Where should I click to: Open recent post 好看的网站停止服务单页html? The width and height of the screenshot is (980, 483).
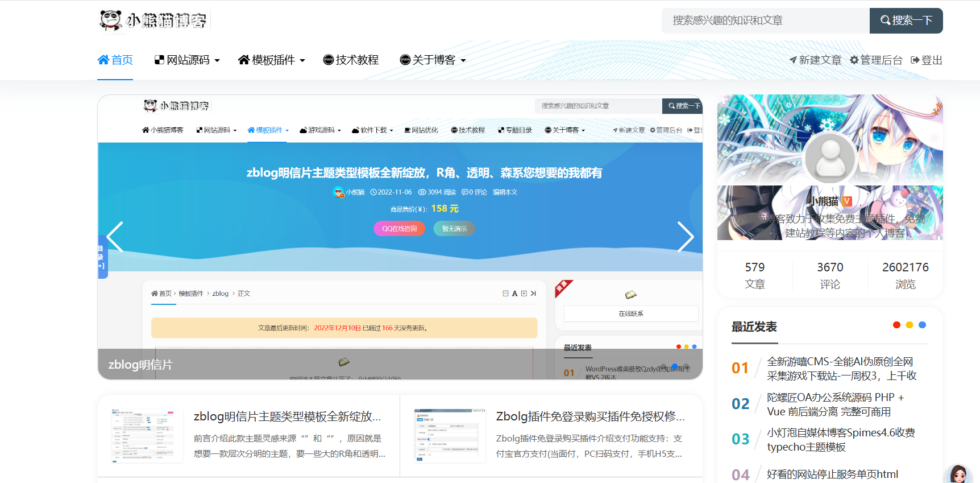click(x=832, y=474)
